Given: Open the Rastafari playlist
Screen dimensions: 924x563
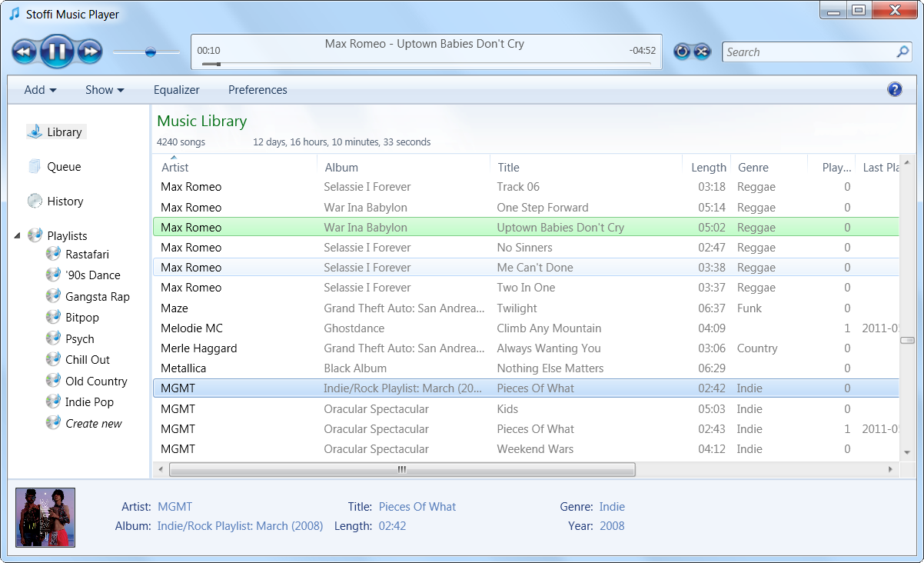Looking at the screenshot, I should (x=87, y=255).
